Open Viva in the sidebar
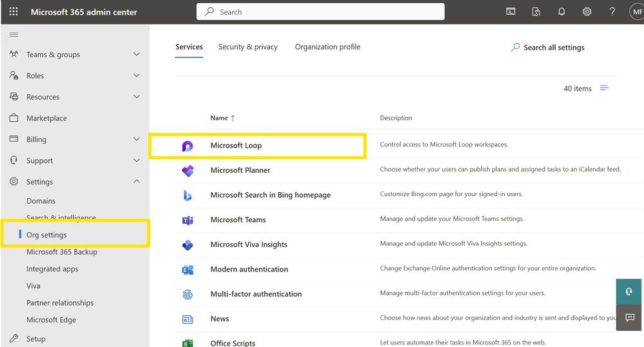This screenshot has width=644, height=347. (x=34, y=286)
